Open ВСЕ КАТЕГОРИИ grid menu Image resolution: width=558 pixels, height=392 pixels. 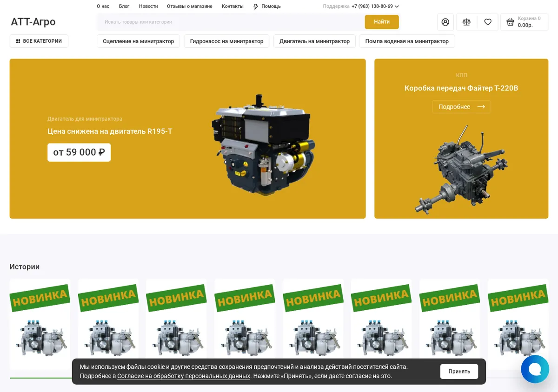[39, 41]
